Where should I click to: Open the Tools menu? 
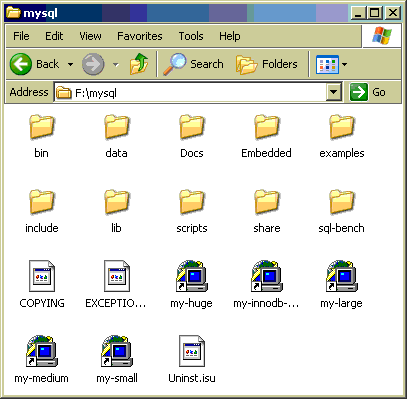coord(191,36)
